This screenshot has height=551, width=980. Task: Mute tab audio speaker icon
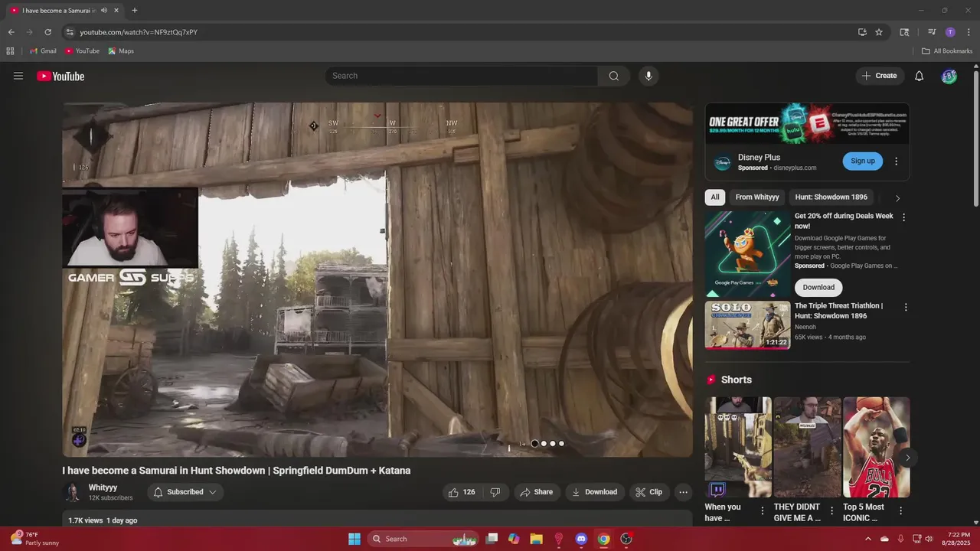104,11
